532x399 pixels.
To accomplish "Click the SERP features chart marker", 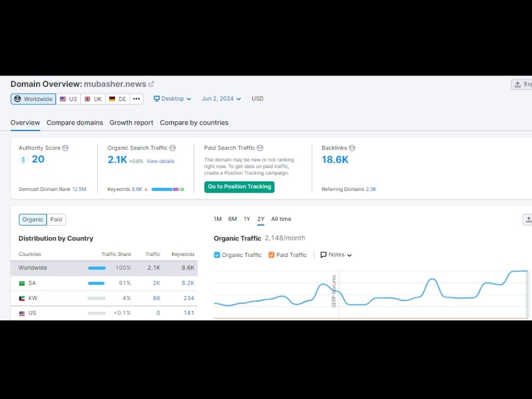I will coord(334,291).
